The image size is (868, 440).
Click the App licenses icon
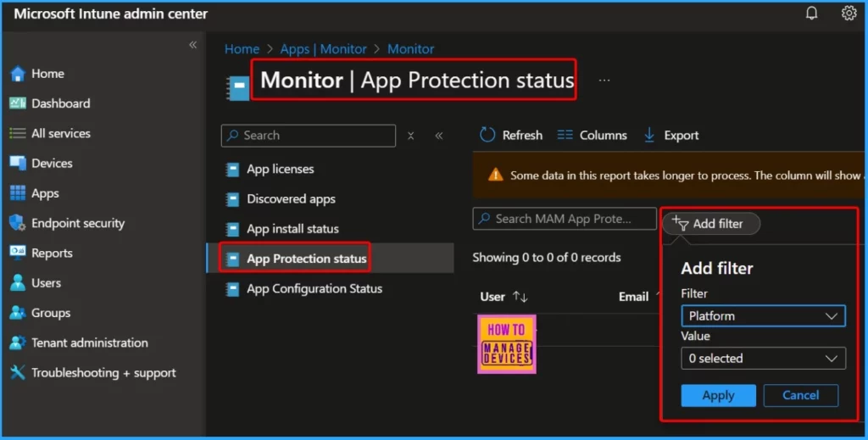coord(232,169)
